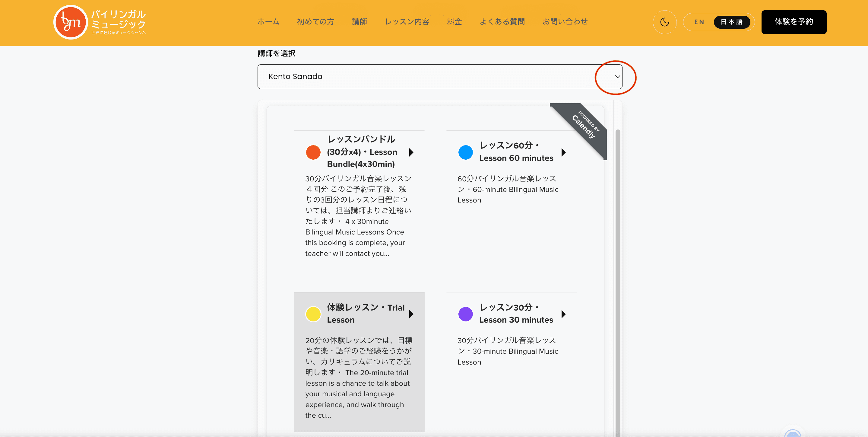The image size is (868, 437).
Task: Open the 料金 menu item
Action: (454, 22)
